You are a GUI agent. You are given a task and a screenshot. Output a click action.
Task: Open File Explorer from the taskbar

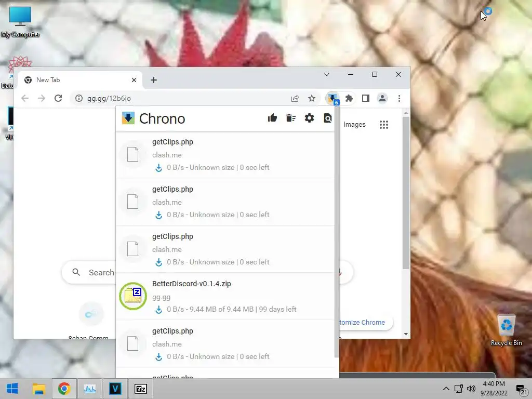(x=38, y=389)
